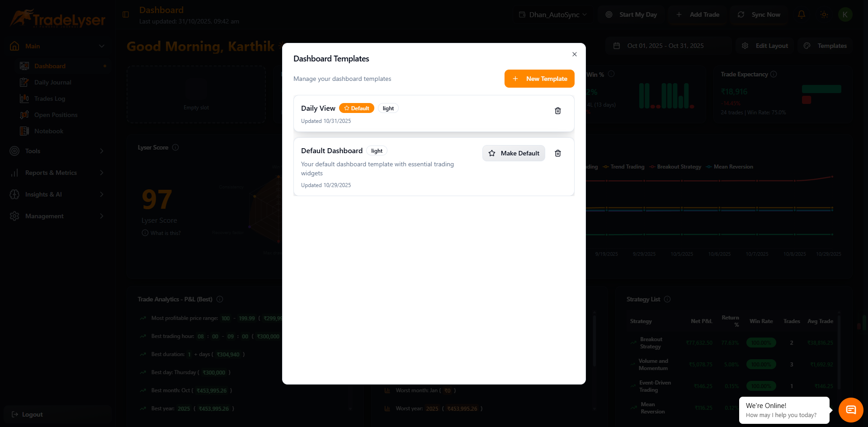Screen dimensions: 868x427
Task: Open the We're Online chat widget
Action: pos(850,410)
